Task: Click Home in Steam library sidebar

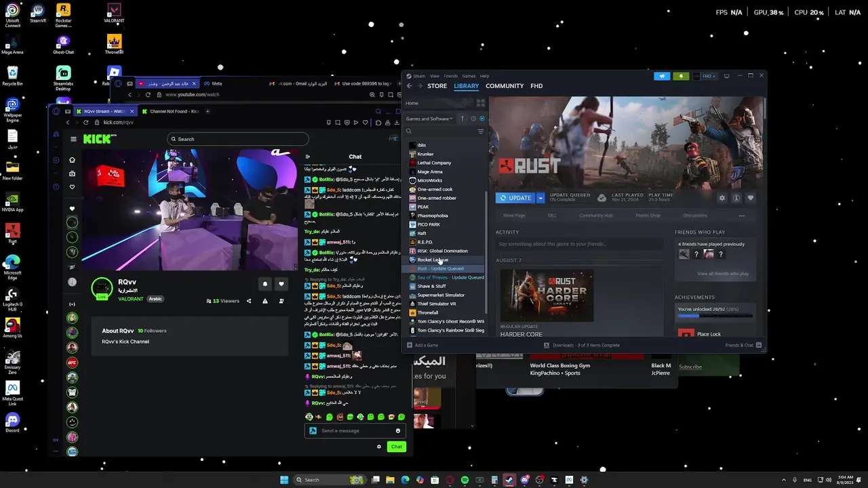Action: [x=412, y=103]
